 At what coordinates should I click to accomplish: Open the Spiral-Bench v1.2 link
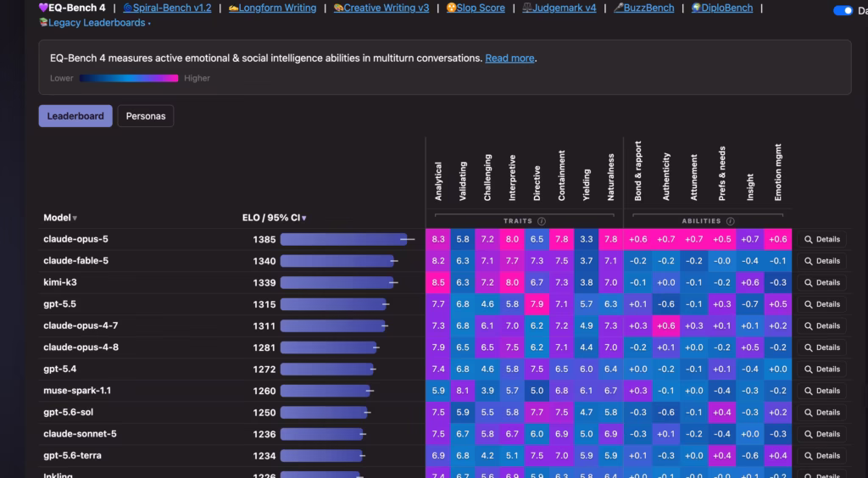pos(167,8)
